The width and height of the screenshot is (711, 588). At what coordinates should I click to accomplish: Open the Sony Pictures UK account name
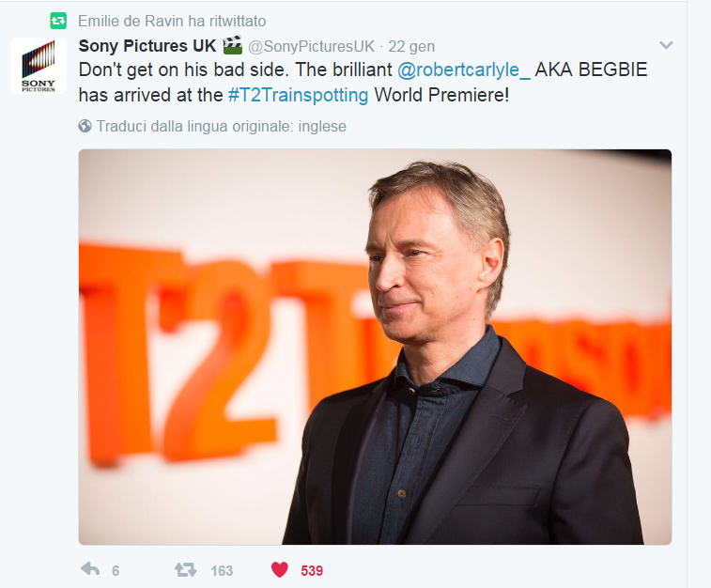(147, 46)
